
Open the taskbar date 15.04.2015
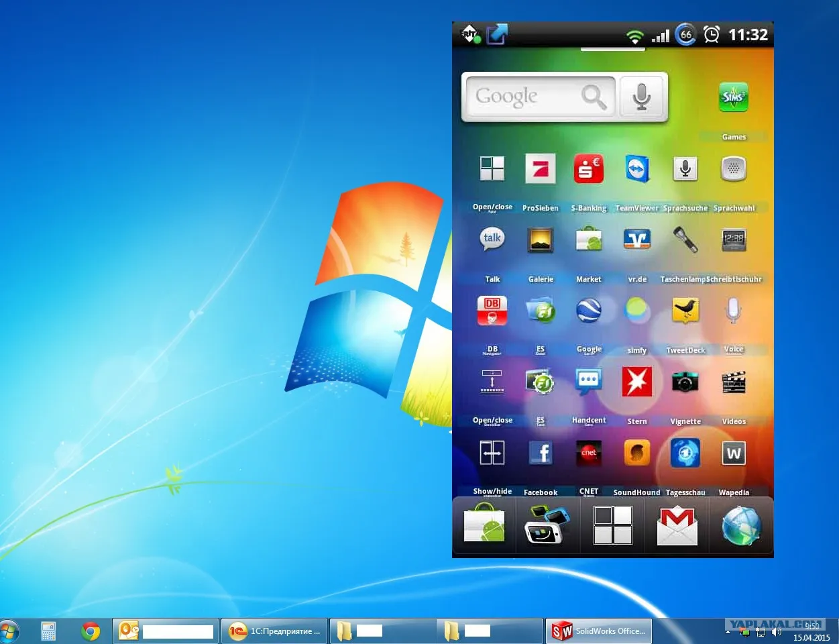pyautogui.click(x=812, y=637)
